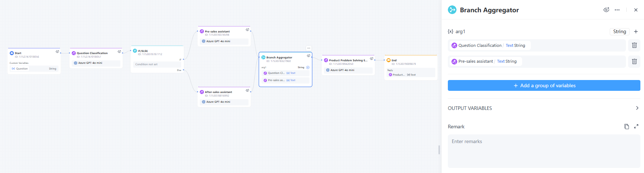Open the three-dots menu in panel header
Screen dimensions: 644x173
(x=617, y=10)
